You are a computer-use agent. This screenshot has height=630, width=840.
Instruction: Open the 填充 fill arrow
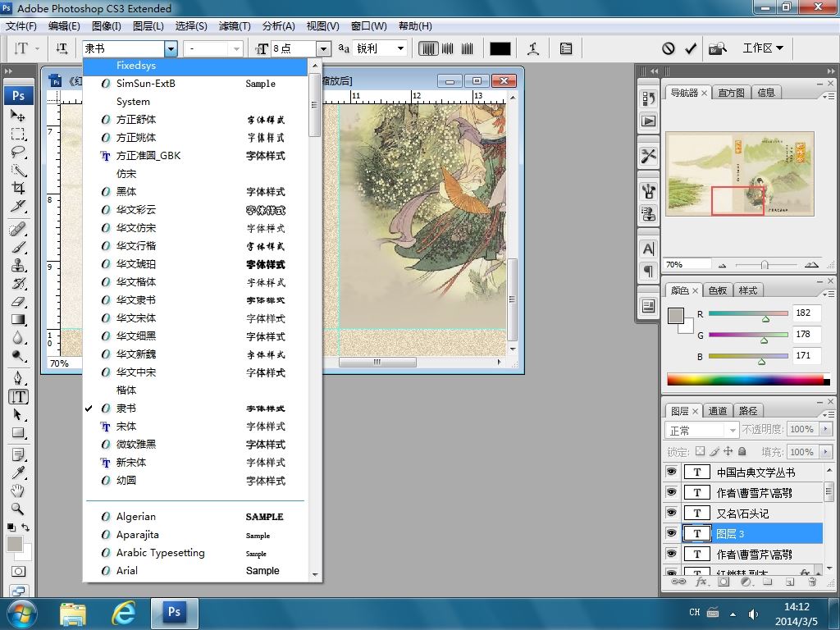825,452
